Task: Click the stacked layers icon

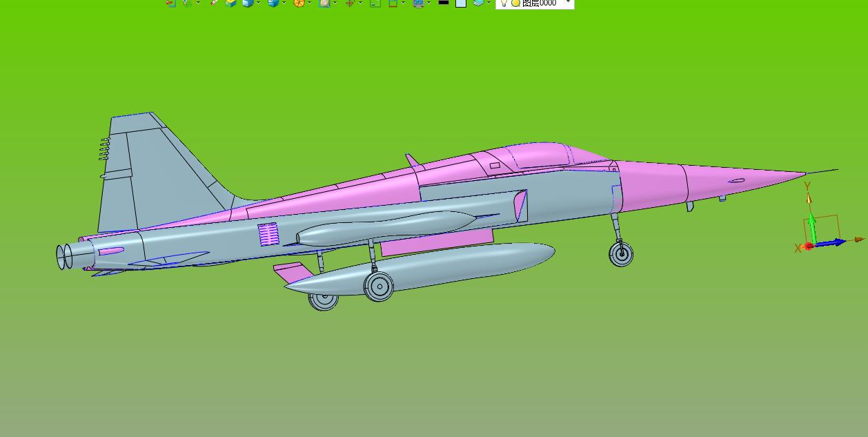Action: [478, 3]
